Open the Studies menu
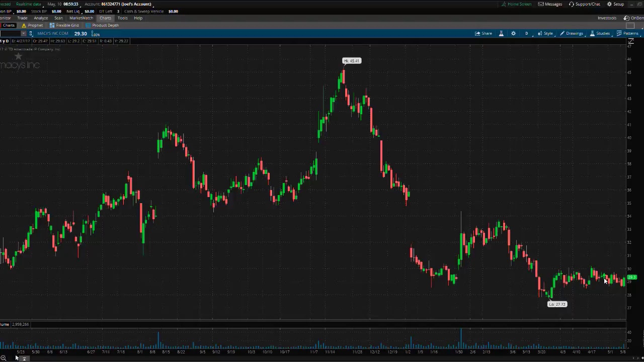Viewport: 644px width, 362px height. 600,33
